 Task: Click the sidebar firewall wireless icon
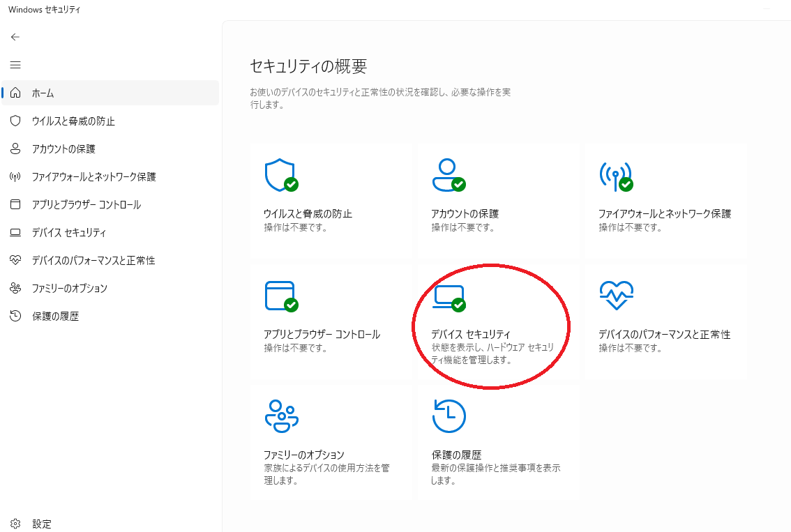click(15, 176)
